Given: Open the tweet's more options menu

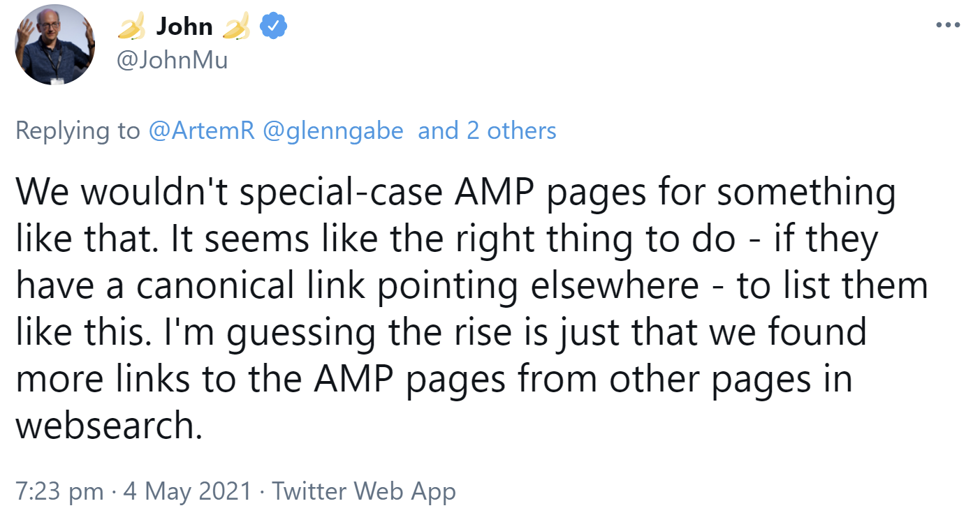Looking at the screenshot, I should (947, 24).
